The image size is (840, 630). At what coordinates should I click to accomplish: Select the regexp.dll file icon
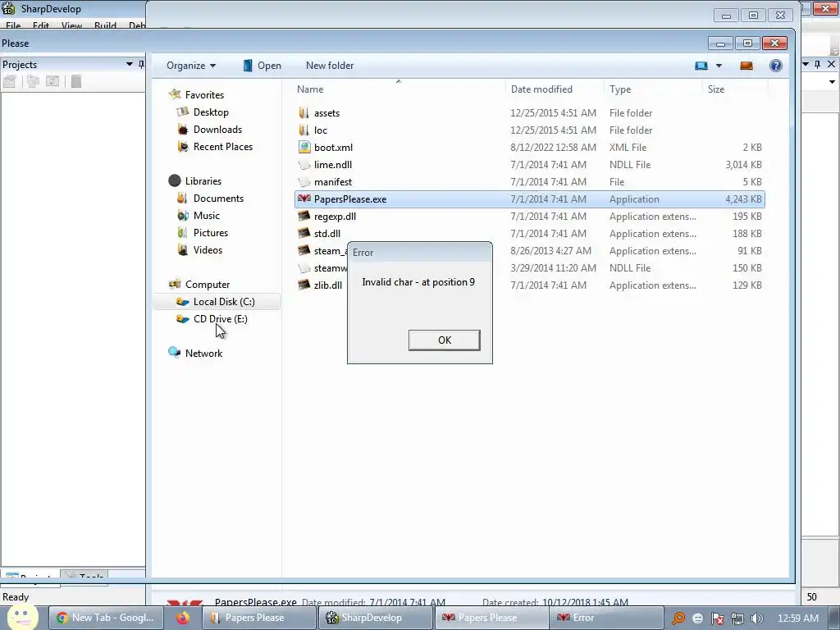304,216
